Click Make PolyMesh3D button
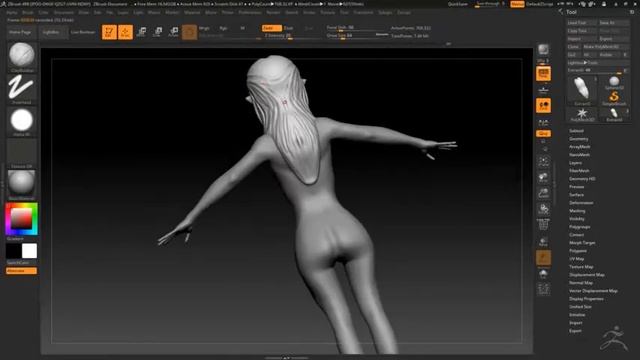640x360 pixels. 606,47
